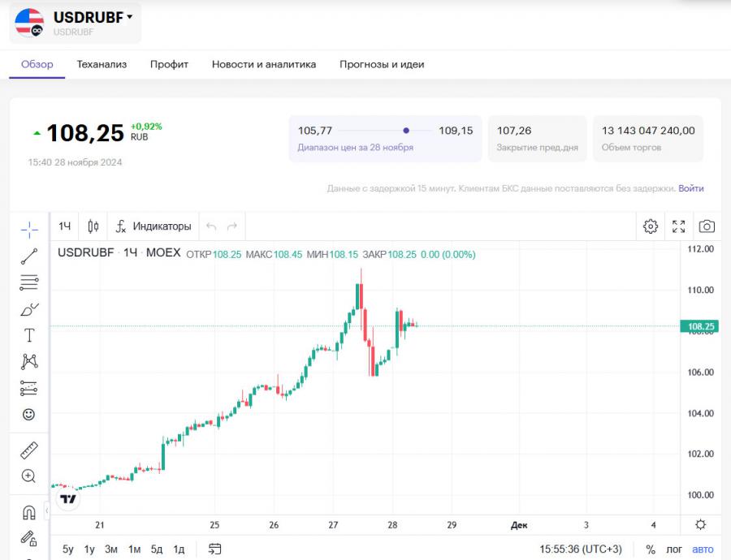This screenshot has height=560, width=731.
Task: Open the emoji sticker tool
Action: click(28, 414)
